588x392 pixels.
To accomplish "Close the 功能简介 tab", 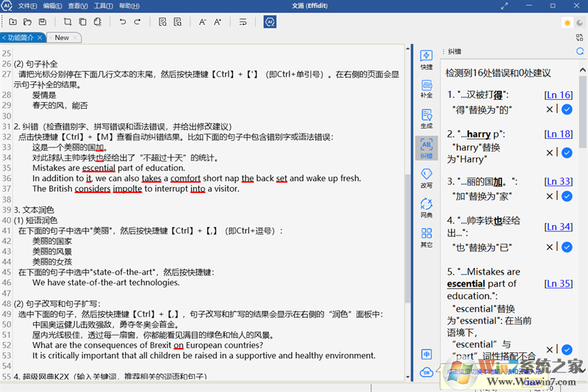I will pos(40,37).
